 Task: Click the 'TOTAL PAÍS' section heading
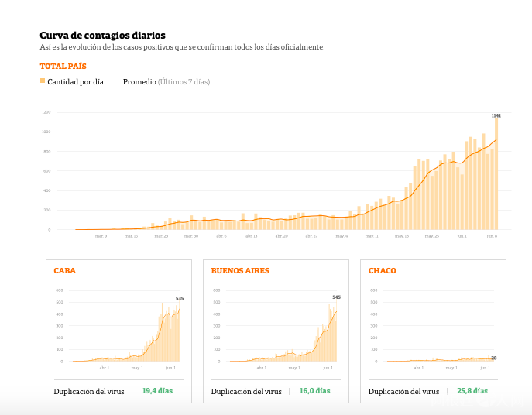(x=63, y=67)
